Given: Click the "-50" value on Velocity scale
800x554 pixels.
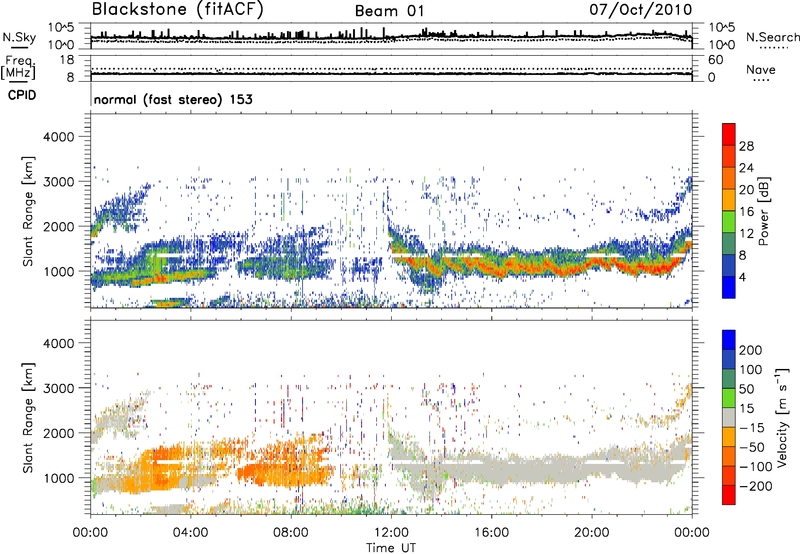Looking at the screenshot, I should coord(752,447).
